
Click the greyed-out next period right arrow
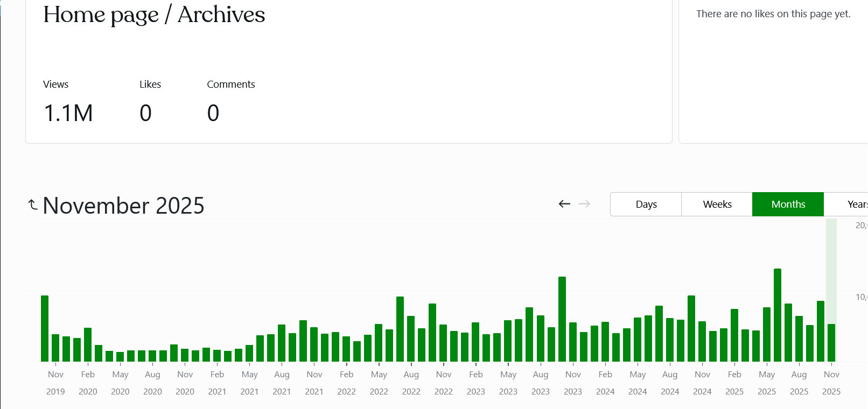[x=584, y=204]
